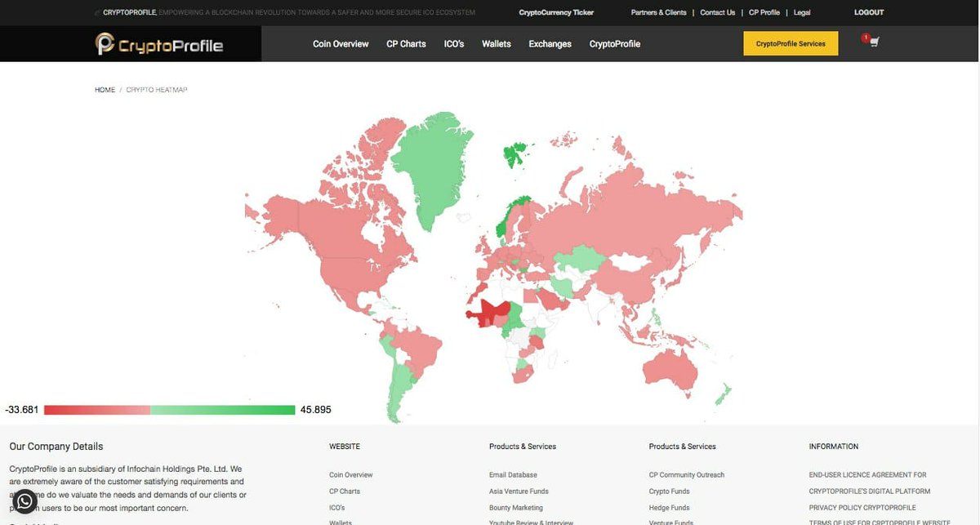The width and height of the screenshot is (980, 525).
Task: Open the shopping cart icon
Action: point(874,42)
